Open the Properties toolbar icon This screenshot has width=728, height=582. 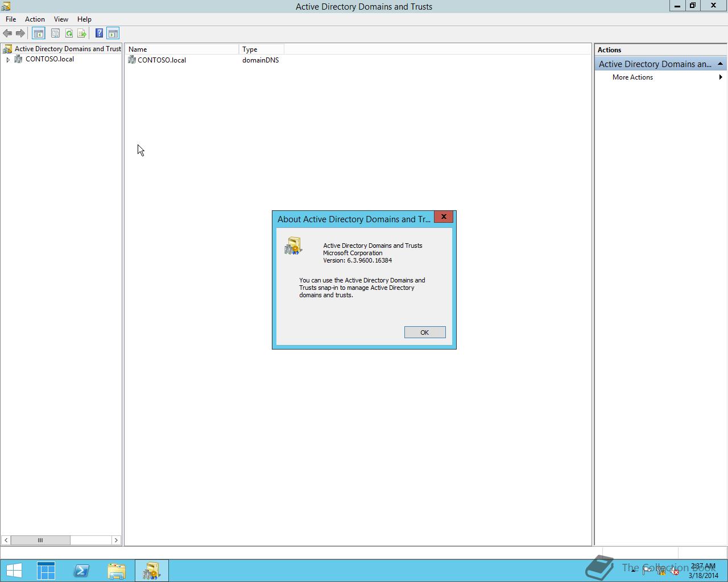tap(55, 34)
